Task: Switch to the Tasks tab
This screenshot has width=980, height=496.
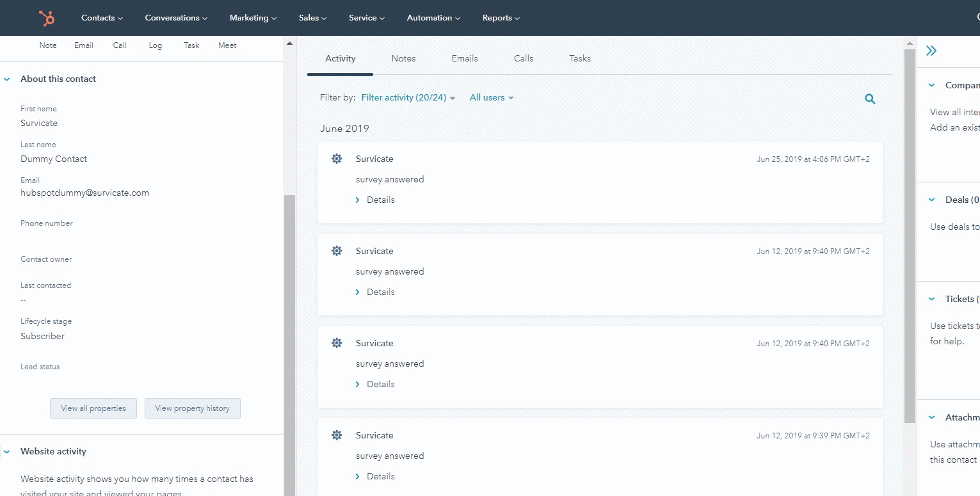Action: [x=580, y=58]
